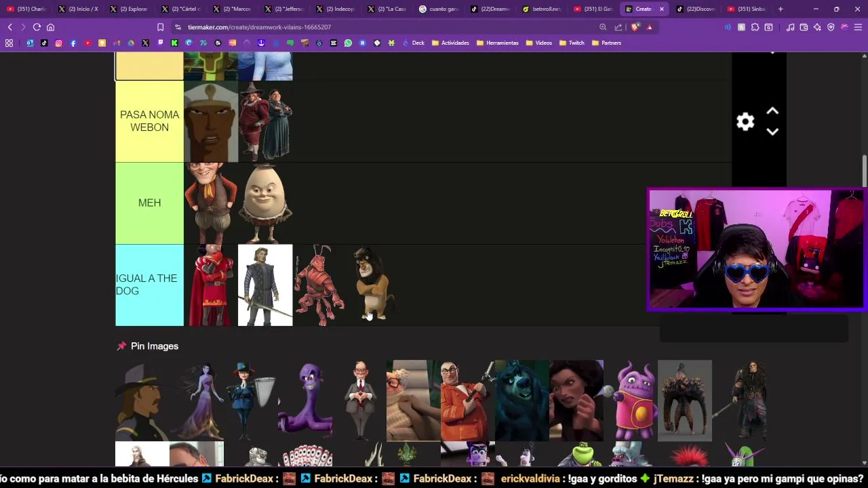Open browser hamburger menu

click(x=858, y=27)
